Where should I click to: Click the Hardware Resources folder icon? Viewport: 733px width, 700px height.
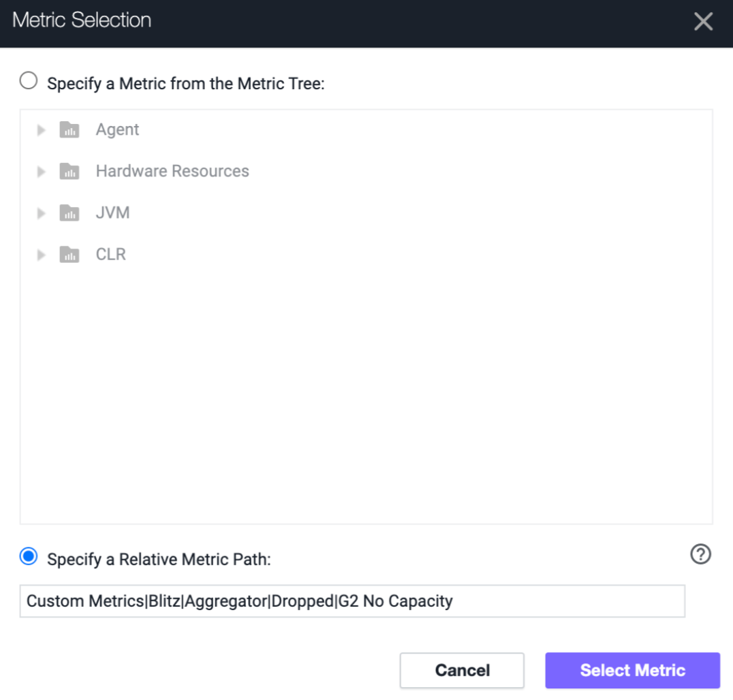coord(69,171)
